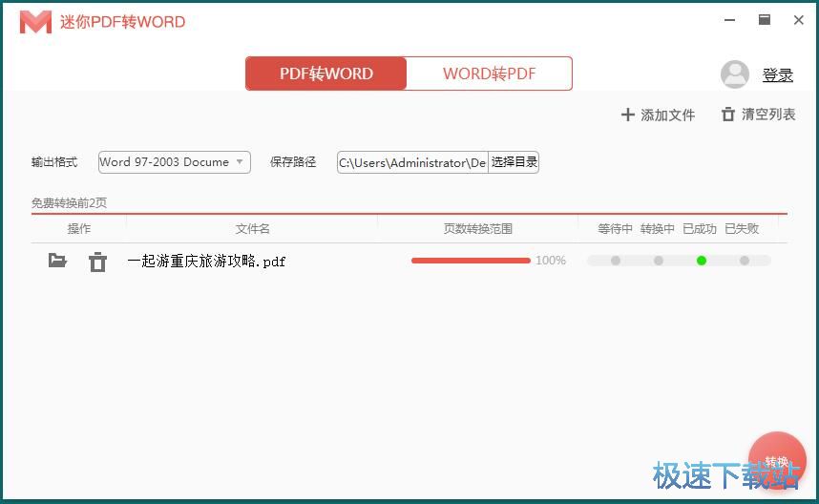The width and height of the screenshot is (819, 504).
Task: Open the Word 97-2003 output format dropdown
Action: pos(175,162)
